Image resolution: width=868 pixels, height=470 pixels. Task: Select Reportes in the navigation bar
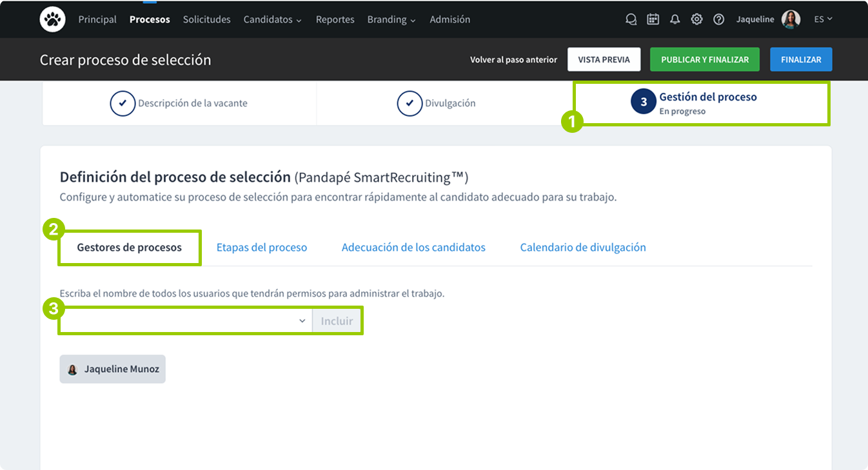[x=335, y=19]
